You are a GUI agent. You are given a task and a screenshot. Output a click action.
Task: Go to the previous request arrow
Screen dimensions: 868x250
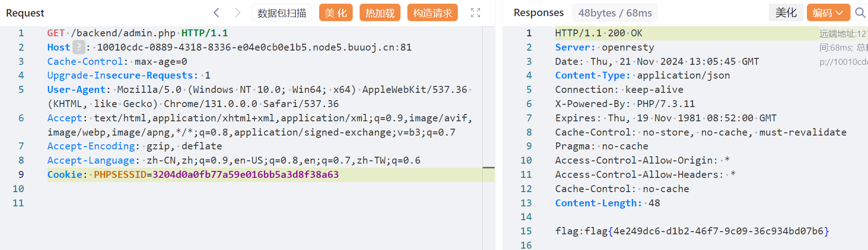click(216, 13)
